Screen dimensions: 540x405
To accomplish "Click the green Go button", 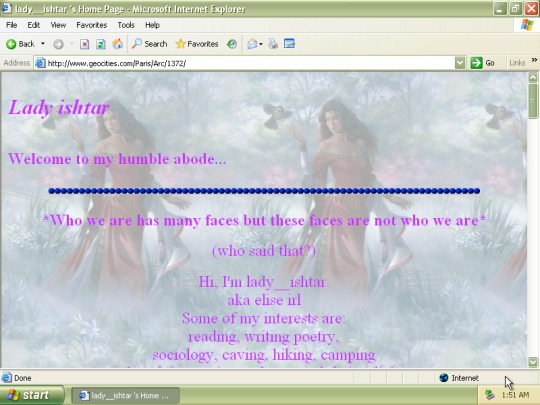I will (482, 63).
